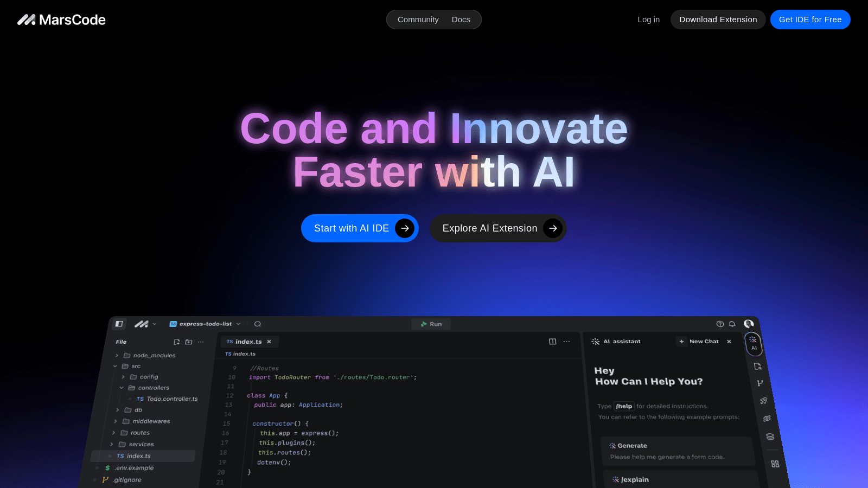Click the database icon in sidebar

click(x=770, y=436)
